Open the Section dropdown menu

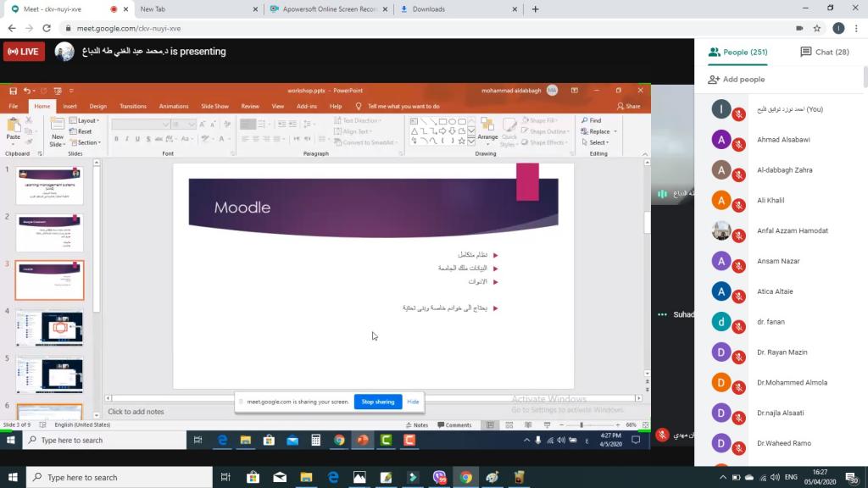pyautogui.click(x=87, y=142)
